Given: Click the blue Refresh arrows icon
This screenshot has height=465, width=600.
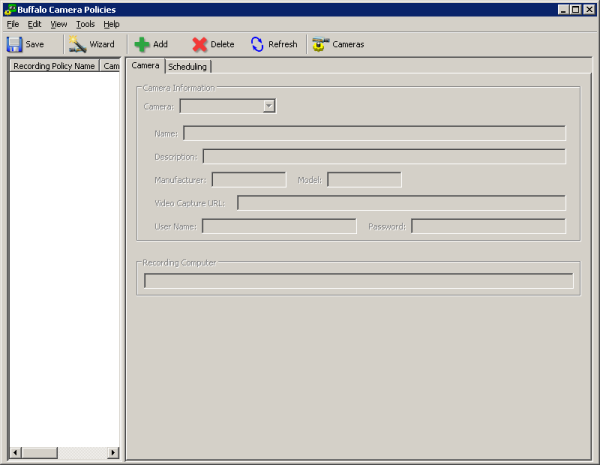Looking at the screenshot, I should (257, 44).
